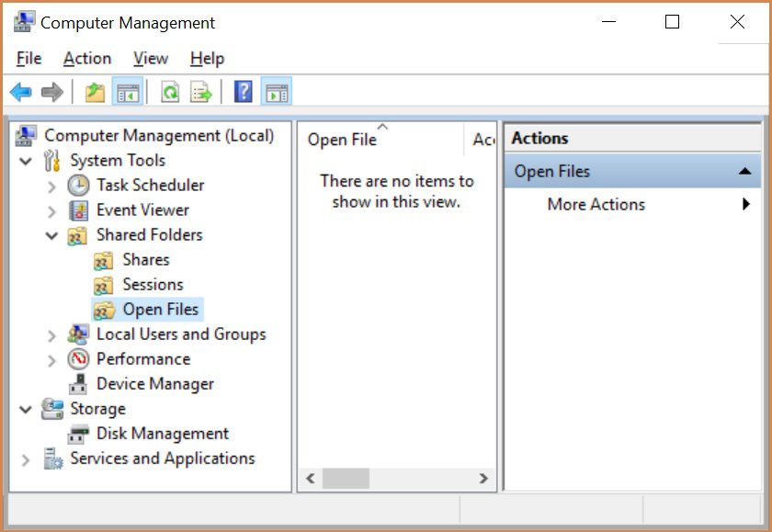Click the Performance gauge icon
The image size is (772, 532).
78,359
